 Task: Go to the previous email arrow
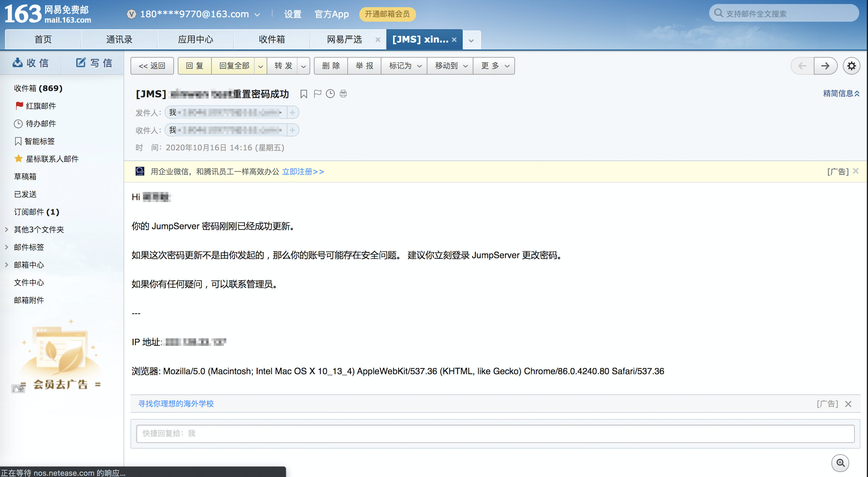click(x=802, y=66)
